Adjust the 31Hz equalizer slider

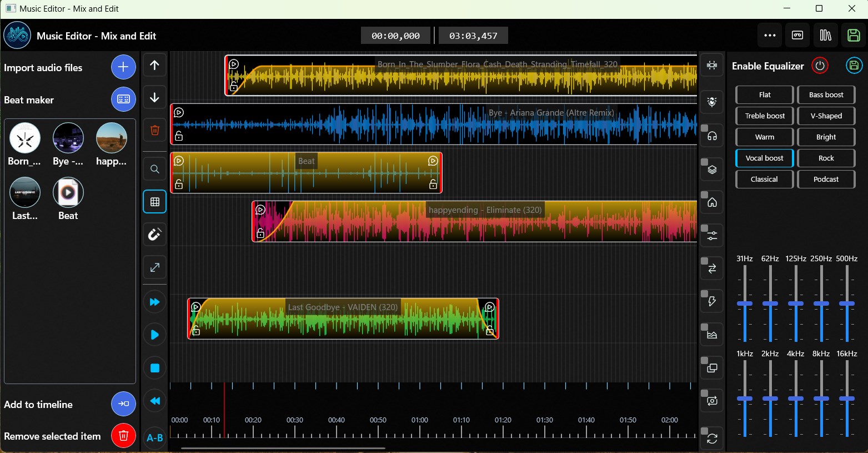pos(744,303)
